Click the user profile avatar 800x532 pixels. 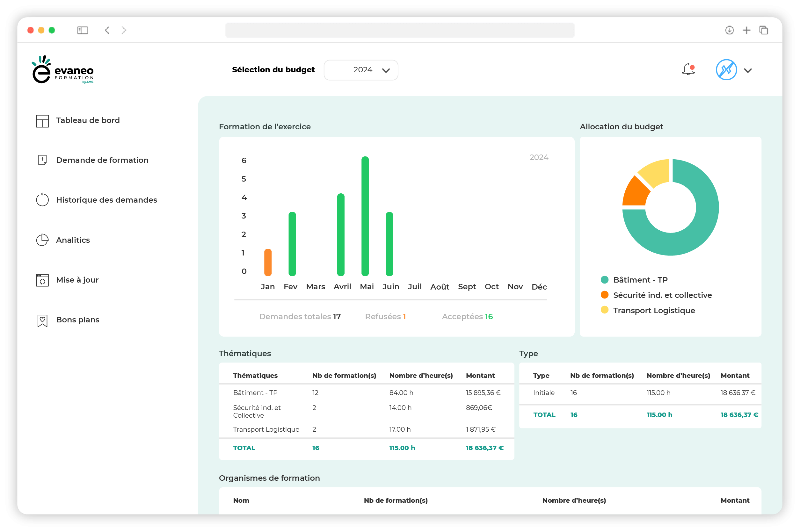pos(726,70)
